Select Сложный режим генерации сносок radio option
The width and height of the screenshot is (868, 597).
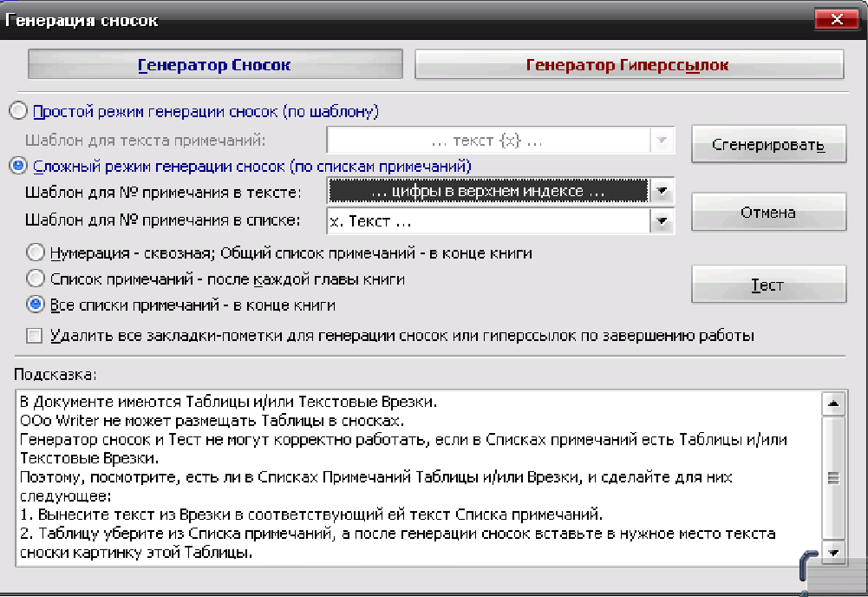17,166
